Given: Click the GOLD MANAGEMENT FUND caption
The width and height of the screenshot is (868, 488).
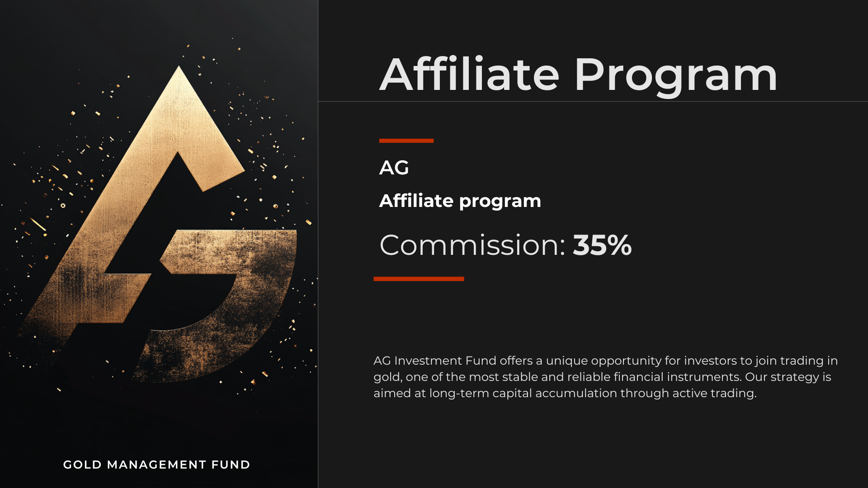Looking at the screenshot, I should pyautogui.click(x=156, y=465).
